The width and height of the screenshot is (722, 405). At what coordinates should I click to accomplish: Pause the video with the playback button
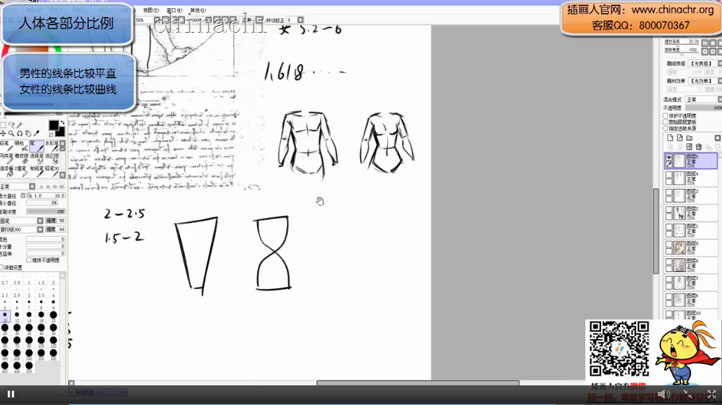pos(11,394)
